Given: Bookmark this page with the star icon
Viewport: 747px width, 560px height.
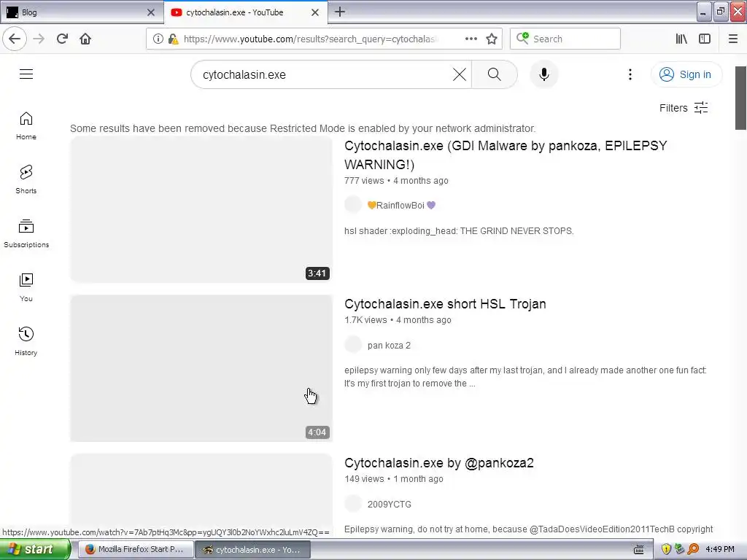Looking at the screenshot, I should pos(492,39).
